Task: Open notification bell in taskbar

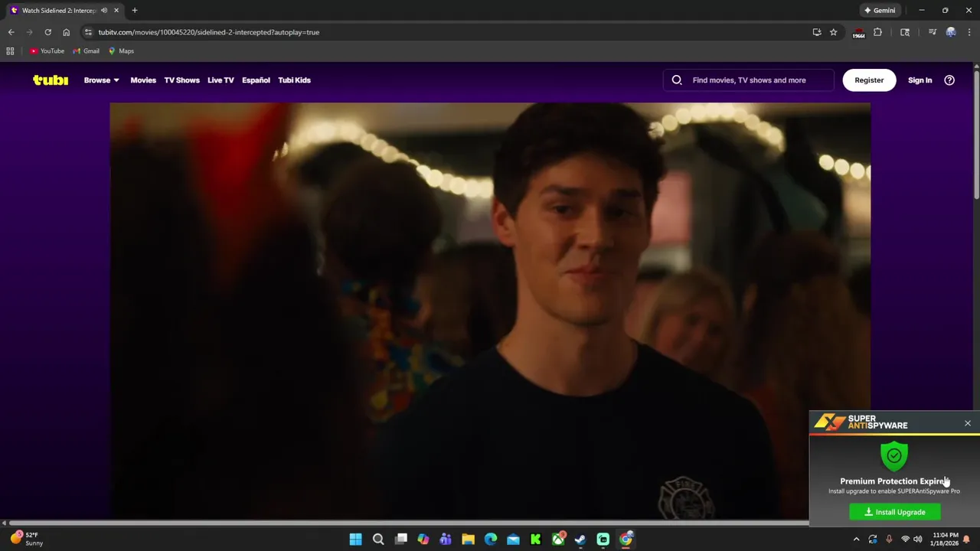Action: (966, 540)
